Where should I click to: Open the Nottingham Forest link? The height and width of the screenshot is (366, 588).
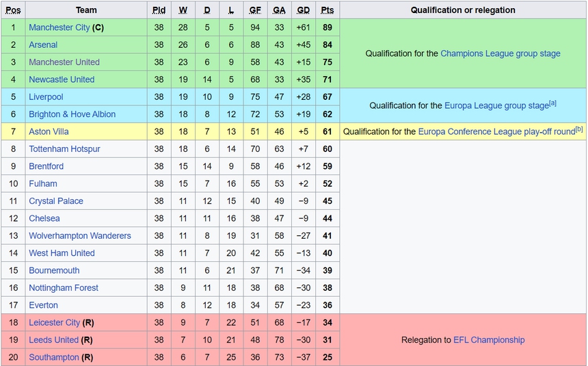click(64, 288)
